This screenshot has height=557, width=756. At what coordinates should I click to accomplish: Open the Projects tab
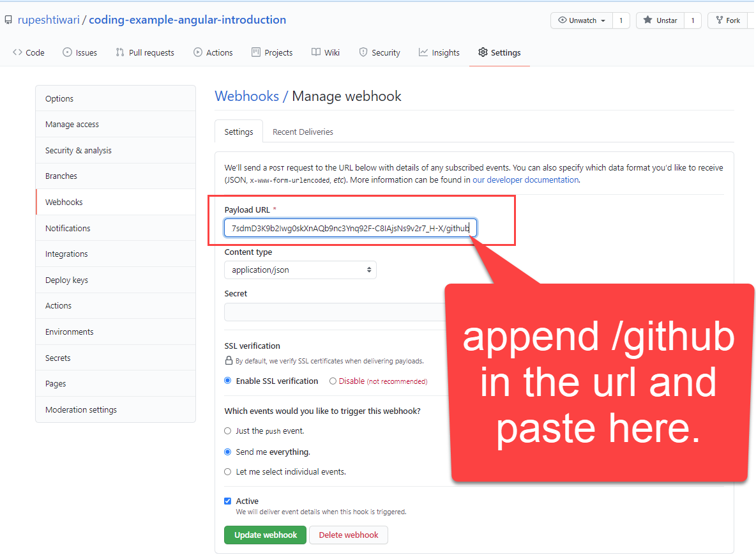(x=272, y=52)
